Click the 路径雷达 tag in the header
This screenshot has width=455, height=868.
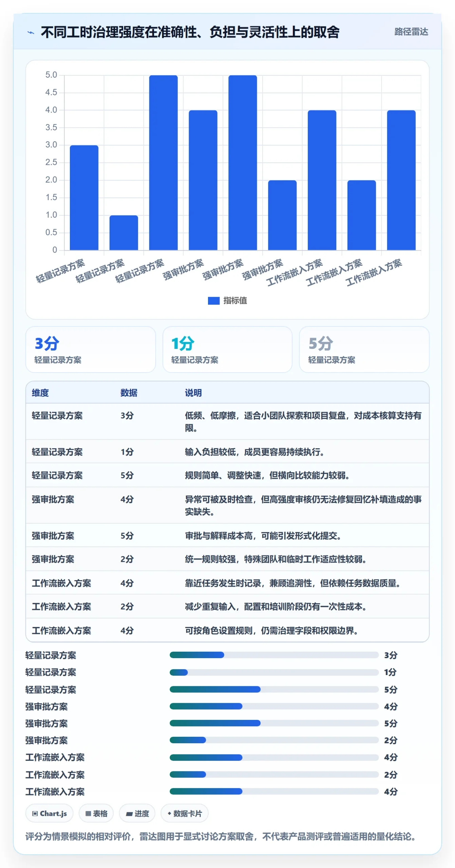point(411,32)
